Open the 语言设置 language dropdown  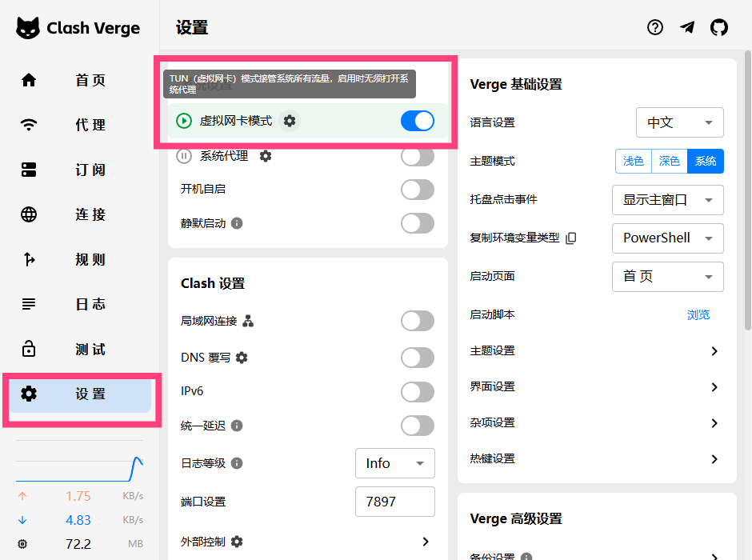679,122
